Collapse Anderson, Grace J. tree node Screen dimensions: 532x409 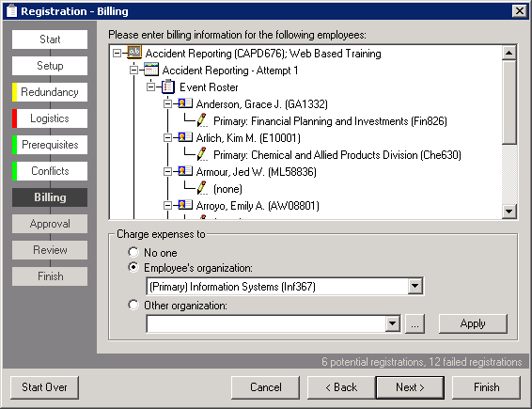click(167, 103)
